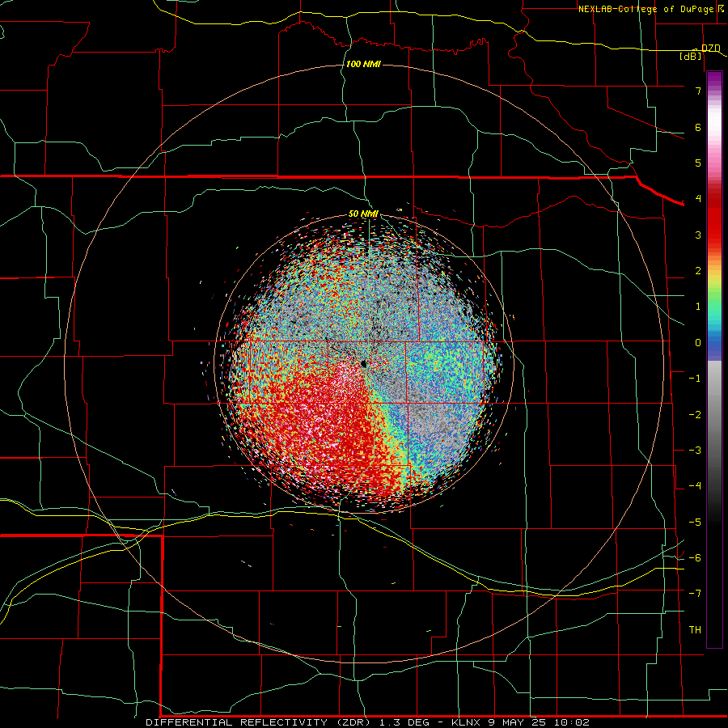
Task: Click the "3" value on the color scale
Action: pos(698,235)
